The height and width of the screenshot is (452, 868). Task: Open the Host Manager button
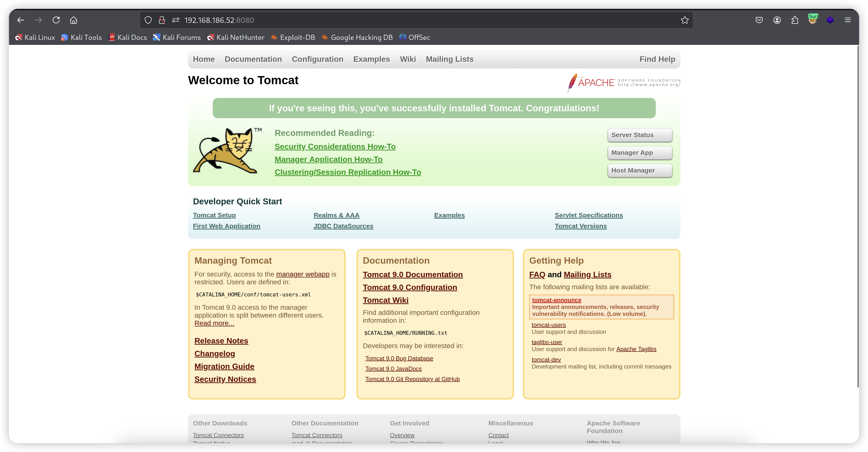pyautogui.click(x=640, y=171)
